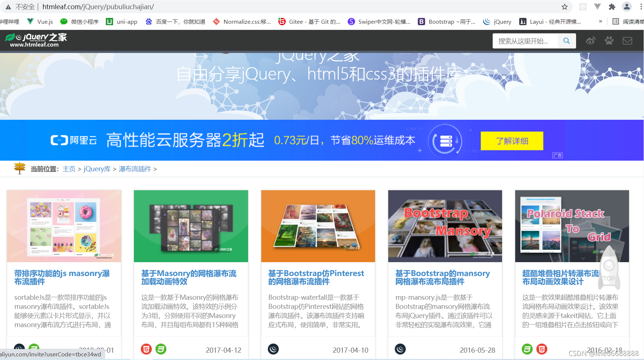The image size is (644, 360).
Task: Open the uni-app bookmark
Action: point(122,22)
